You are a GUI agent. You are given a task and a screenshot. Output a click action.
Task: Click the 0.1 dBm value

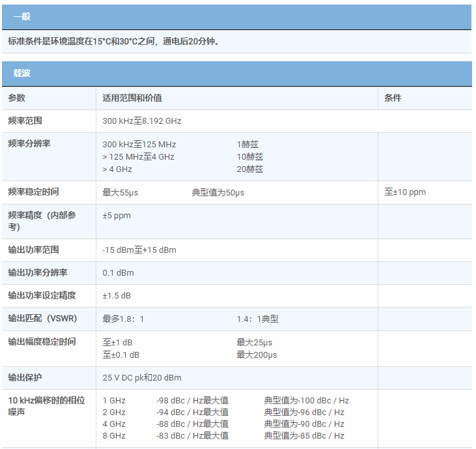click(118, 273)
